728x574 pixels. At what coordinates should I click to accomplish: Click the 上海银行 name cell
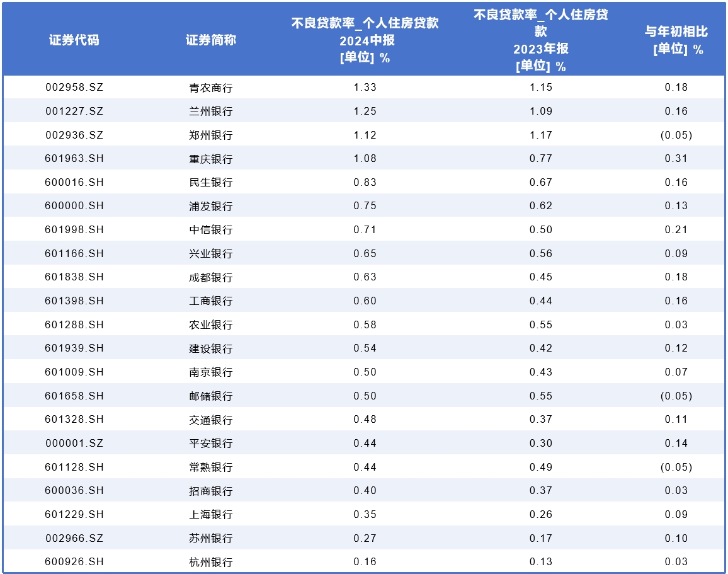[x=211, y=515]
